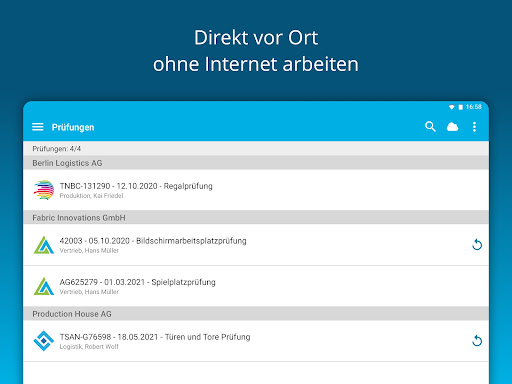
Task: Select the Fabric Innovations GmbH group header
Action: [256, 217]
